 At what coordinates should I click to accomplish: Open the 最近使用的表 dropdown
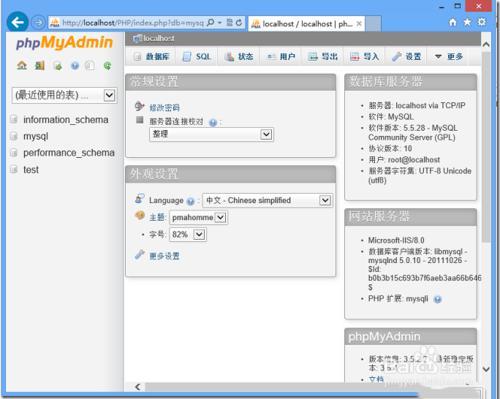click(64, 96)
